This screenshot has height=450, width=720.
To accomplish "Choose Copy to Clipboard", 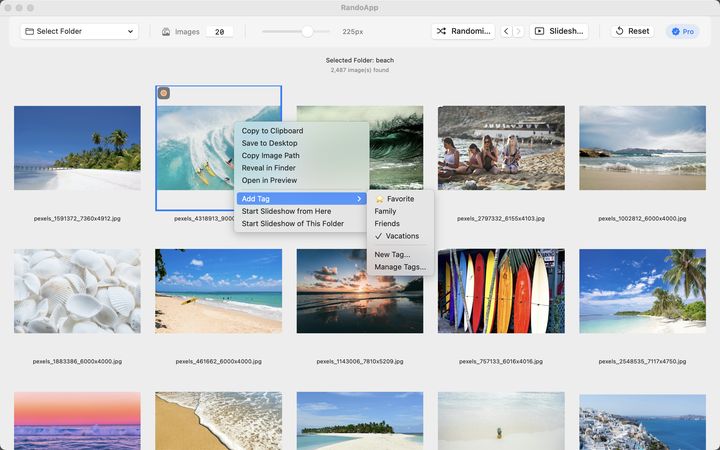I will (x=272, y=131).
